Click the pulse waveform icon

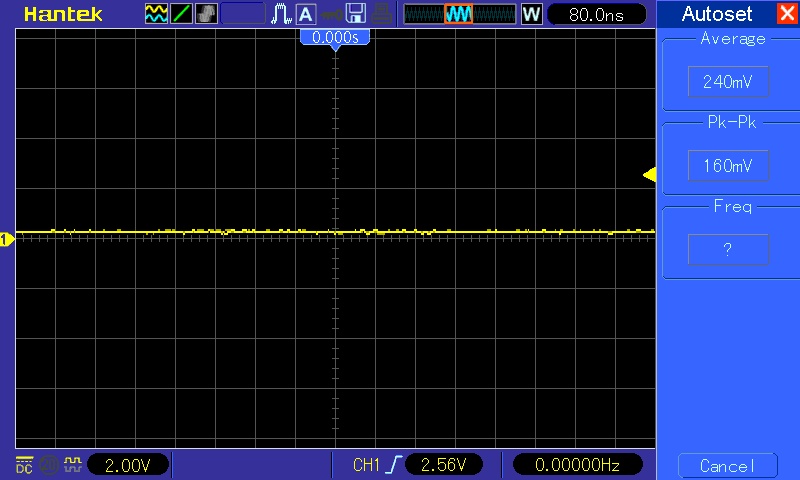281,14
